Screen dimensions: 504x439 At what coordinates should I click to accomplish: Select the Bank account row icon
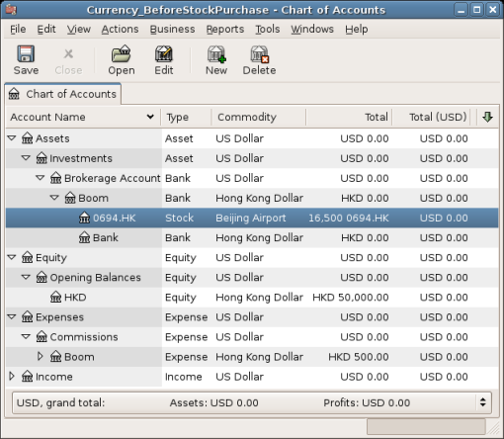(84, 237)
